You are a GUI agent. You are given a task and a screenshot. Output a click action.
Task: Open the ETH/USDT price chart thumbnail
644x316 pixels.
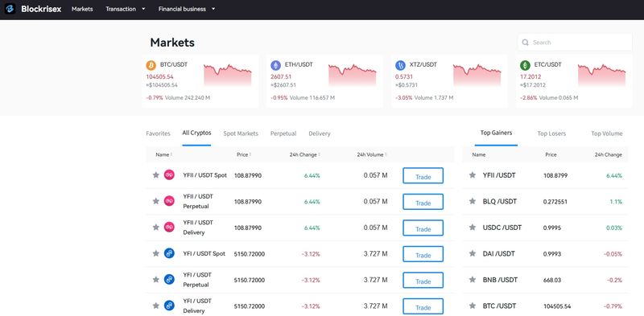tap(352, 75)
